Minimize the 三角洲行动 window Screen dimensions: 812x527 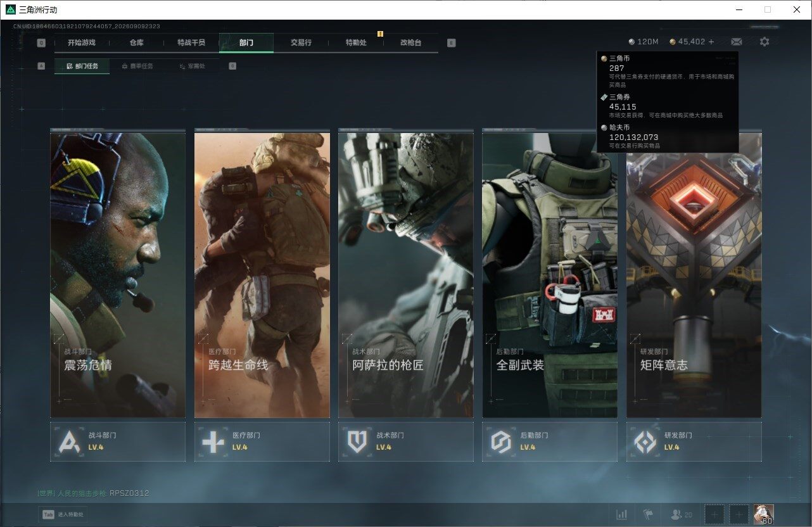pos(739,10)
